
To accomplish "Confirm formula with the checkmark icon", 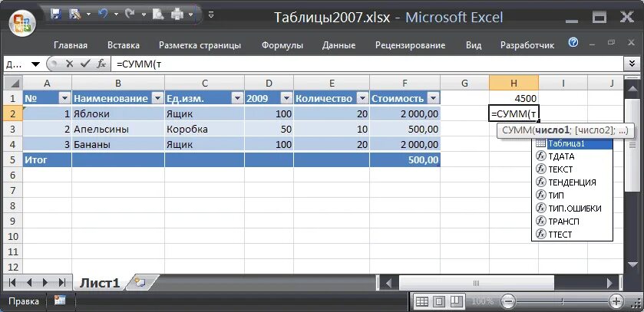I will coord(85,64).
